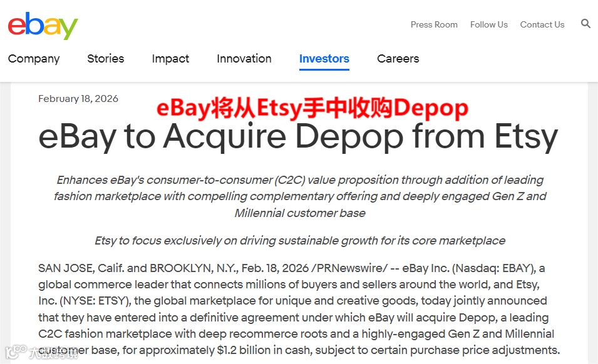Click the line 'Etsy to focus exclusively on driving'
This screenshot has height=364, width=598.
click(300, 241)
